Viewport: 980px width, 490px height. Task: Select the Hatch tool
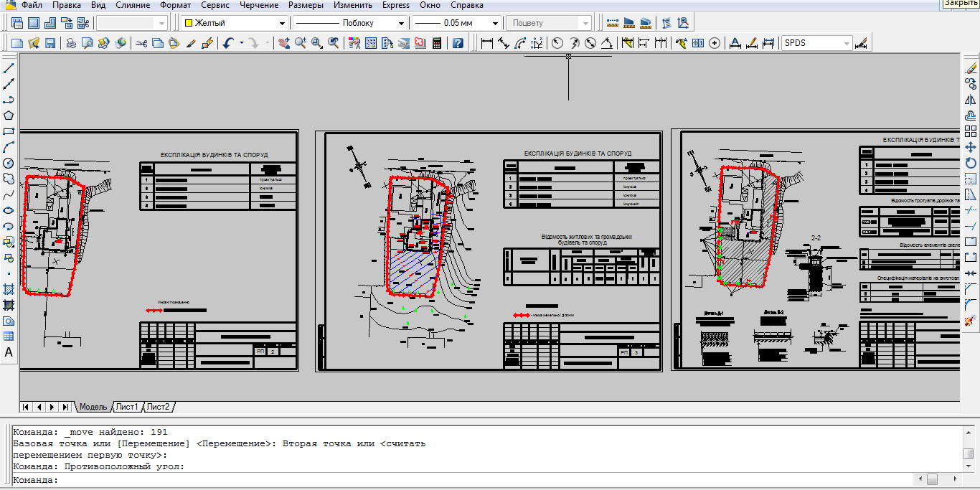point(9,289)
